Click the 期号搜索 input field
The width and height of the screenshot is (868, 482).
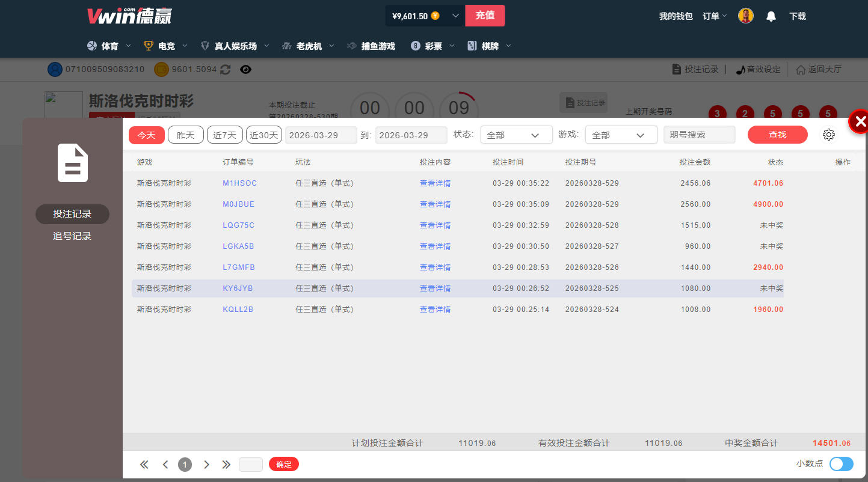point(699,135)
